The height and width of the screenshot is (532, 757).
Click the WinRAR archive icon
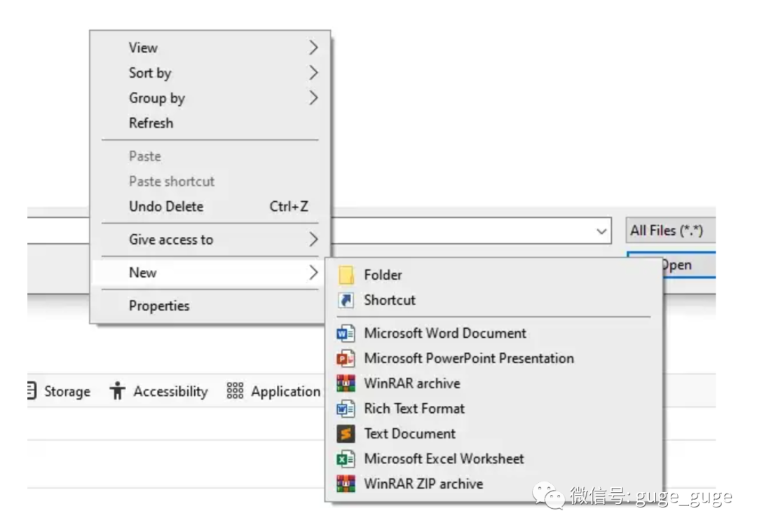(346, 384)
